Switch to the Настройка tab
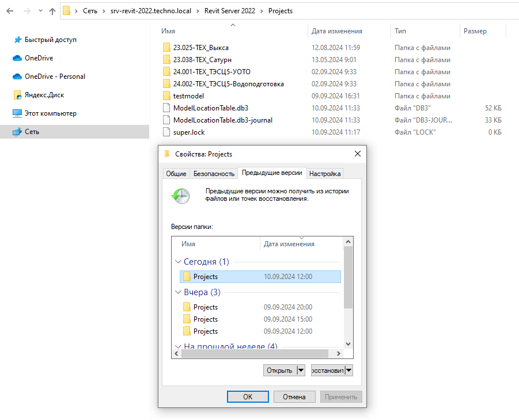Image resolution: width=519 pixels, height=420 pixels. point(325,174)
